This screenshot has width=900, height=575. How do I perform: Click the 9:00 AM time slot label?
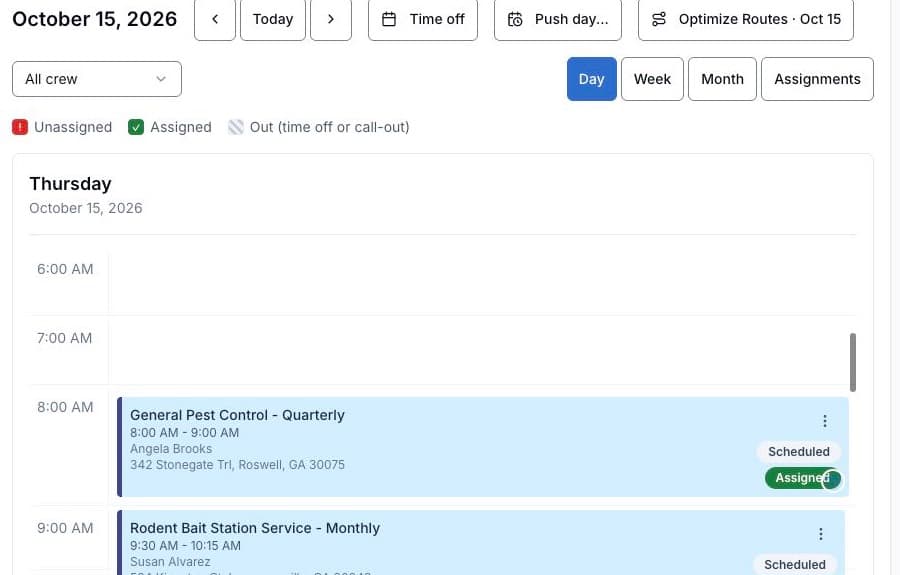pos(65,528)
